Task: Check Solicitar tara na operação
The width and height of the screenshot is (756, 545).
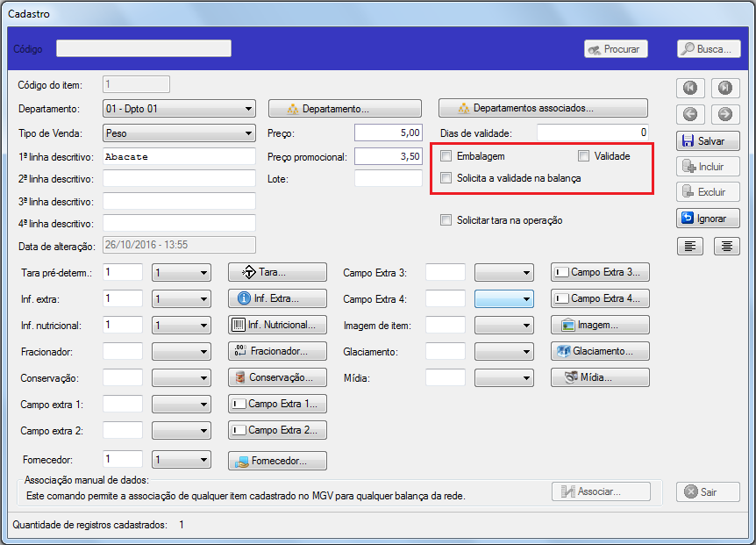Action: [446, 220]
